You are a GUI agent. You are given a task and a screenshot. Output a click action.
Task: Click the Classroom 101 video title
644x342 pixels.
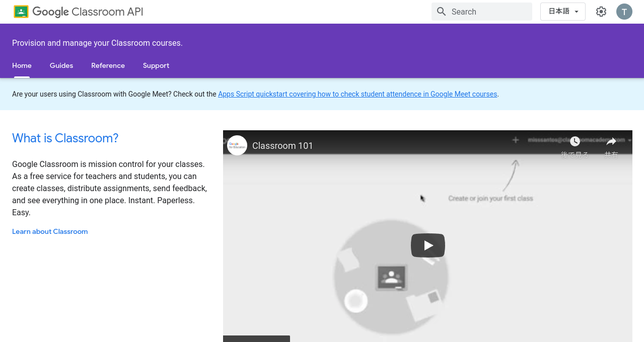[282, 146]
